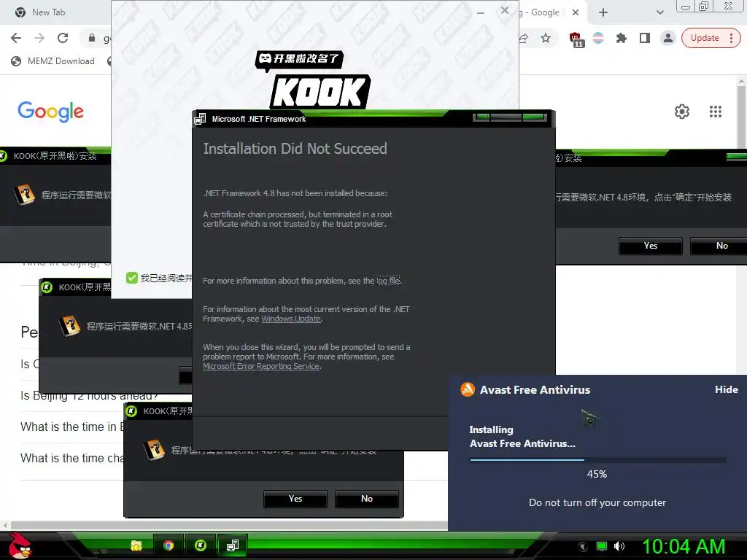Reload the current Chrome page

63,38
